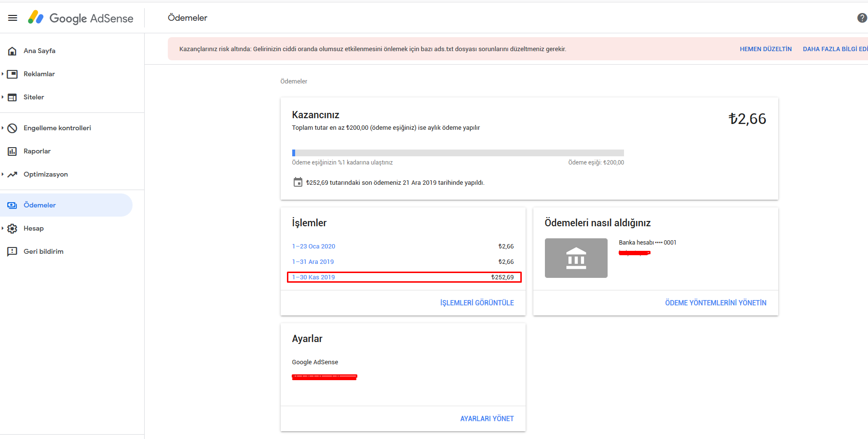Click the ₺2,66 total earnings amount

point(747,119)
